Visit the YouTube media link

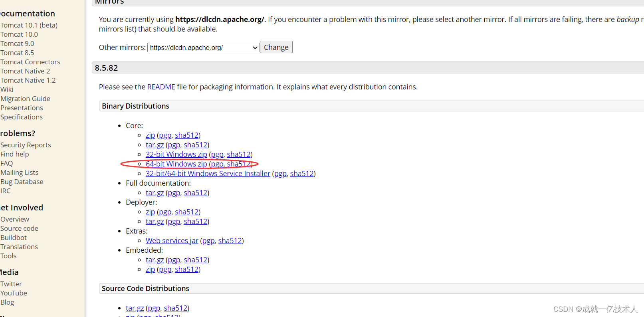[x=14, y=293]
